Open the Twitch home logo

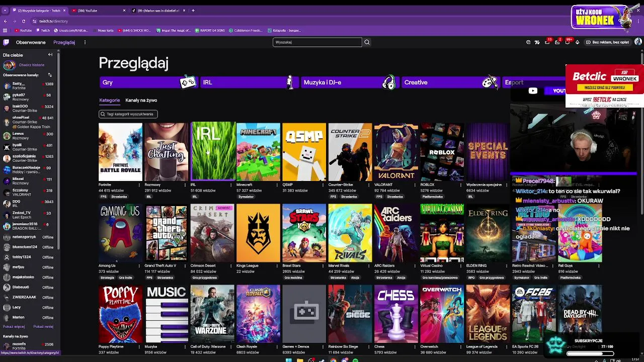coord(6,42)
